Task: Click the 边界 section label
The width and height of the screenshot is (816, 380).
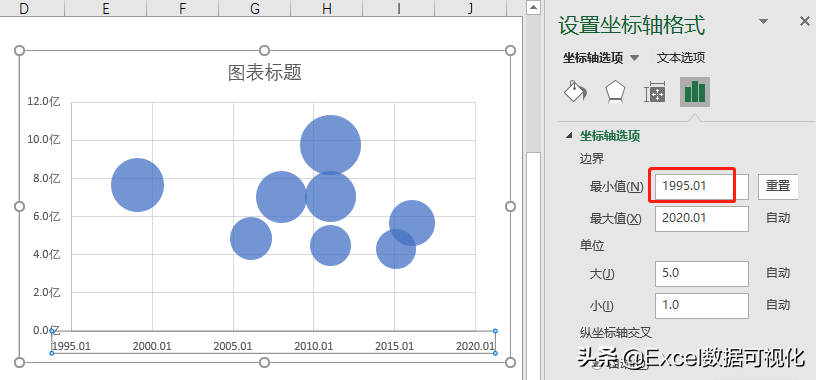Action: tap(592, 159)
